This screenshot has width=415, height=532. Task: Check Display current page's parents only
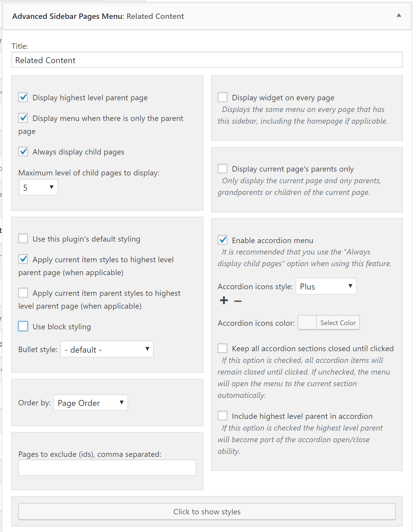coord(222,168)
